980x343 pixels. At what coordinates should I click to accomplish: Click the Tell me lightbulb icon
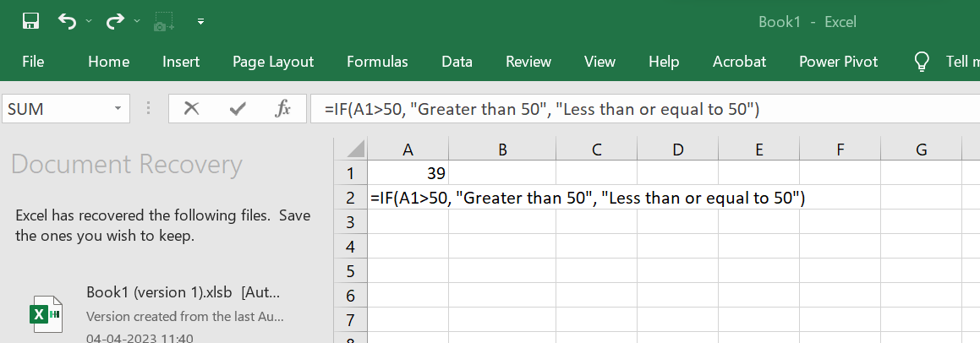(922, 61)
